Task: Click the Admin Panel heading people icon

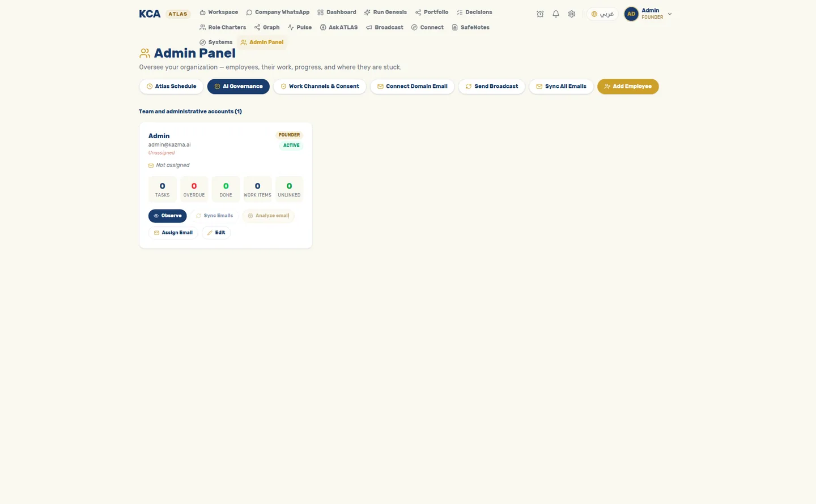Action: [145, 53]
